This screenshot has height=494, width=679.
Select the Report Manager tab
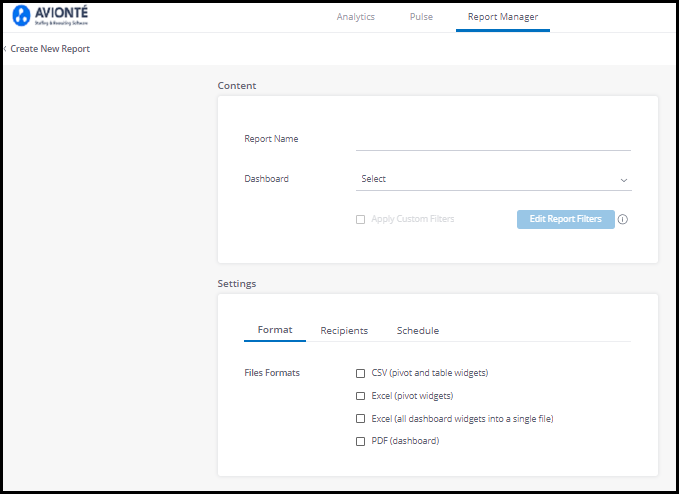(x=503, y=17)
